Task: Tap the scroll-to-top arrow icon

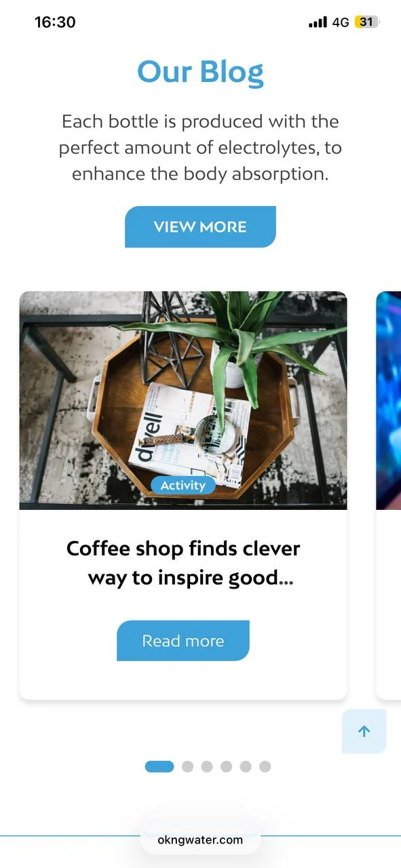Action: [x=364, y=731]
